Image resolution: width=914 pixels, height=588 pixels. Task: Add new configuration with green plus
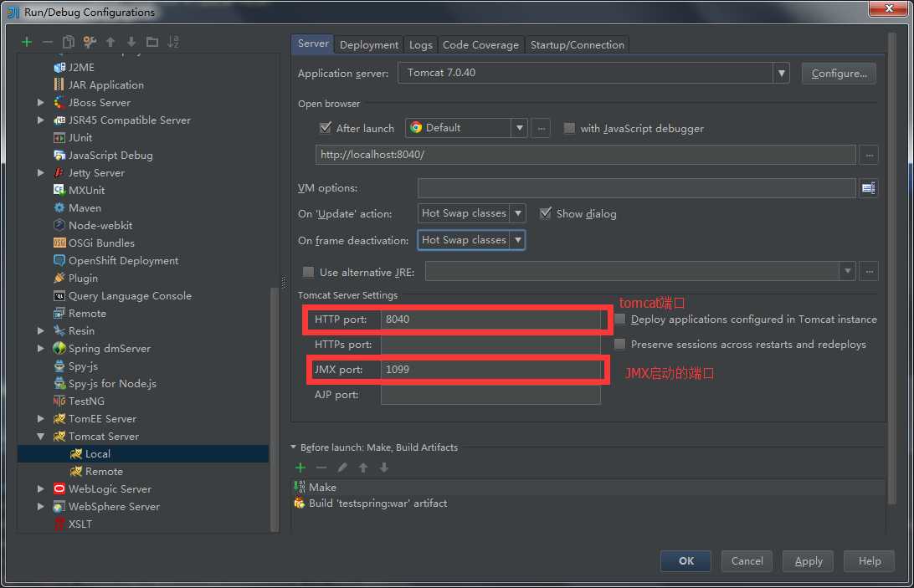point(26,42)
